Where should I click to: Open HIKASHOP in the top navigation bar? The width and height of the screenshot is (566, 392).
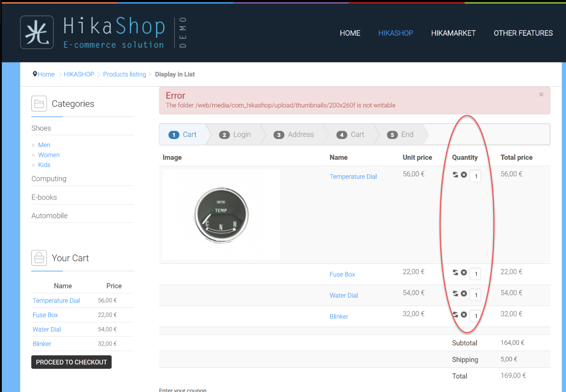[396, 33]
